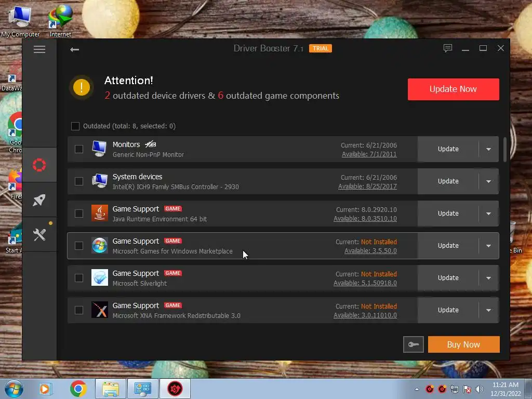Click the Driver Booster taskbar icon
This screenshot has width=532, height=399.
pyautogui.click(x=175, y=389)
